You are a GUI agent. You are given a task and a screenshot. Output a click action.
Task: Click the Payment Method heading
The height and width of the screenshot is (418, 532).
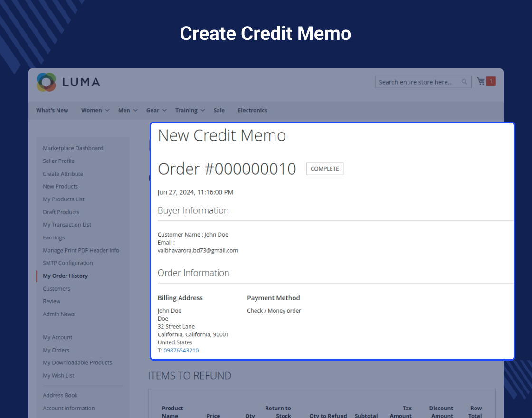tap(274, 298)
